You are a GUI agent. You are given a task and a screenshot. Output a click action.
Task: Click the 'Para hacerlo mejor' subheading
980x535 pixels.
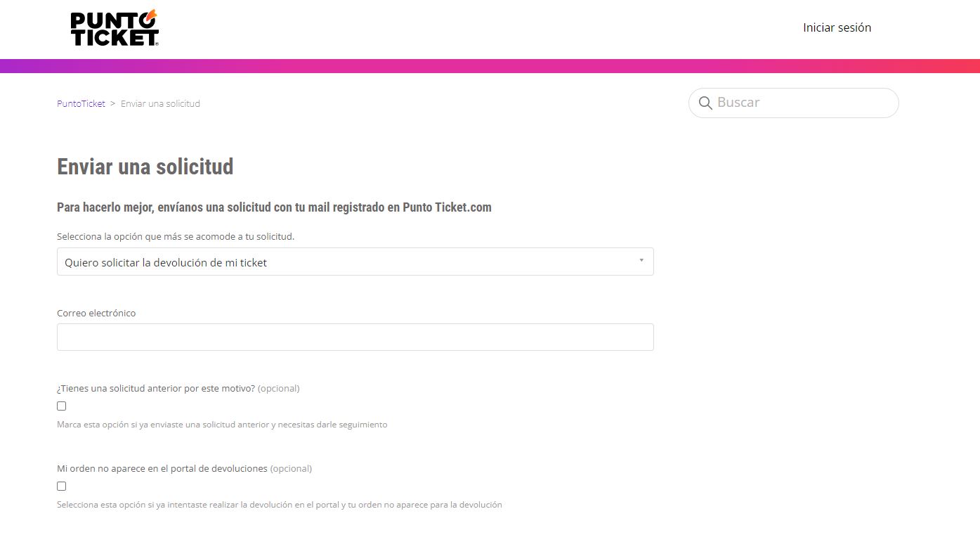[x=274, y=207]
